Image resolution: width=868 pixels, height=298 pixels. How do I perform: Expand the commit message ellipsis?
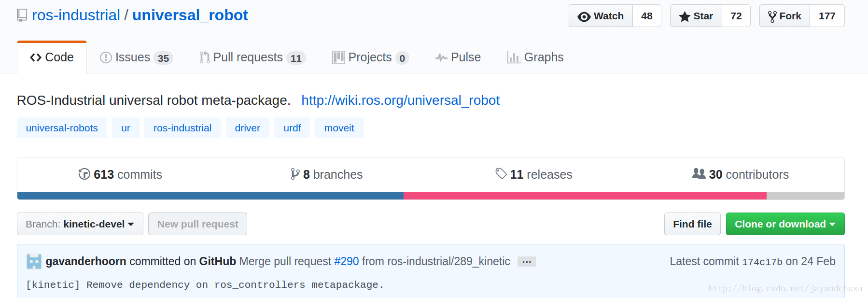[x=527, y=262]
